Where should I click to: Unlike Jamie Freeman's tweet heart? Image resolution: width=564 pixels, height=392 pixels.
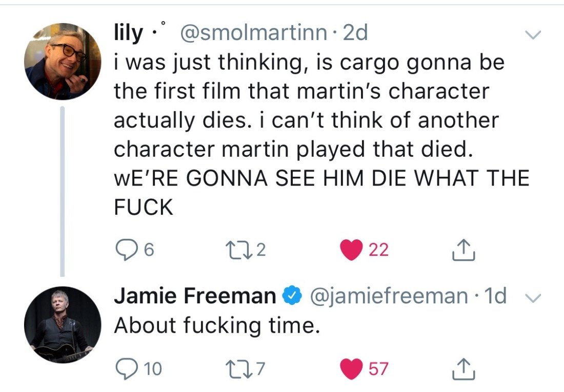click(x=352, y=368)
